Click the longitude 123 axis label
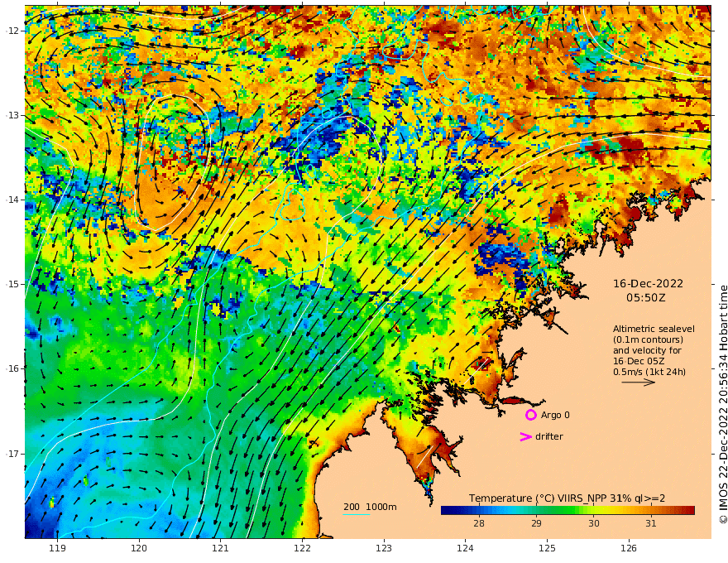This screenshot has height=563, width=728. 384,548
